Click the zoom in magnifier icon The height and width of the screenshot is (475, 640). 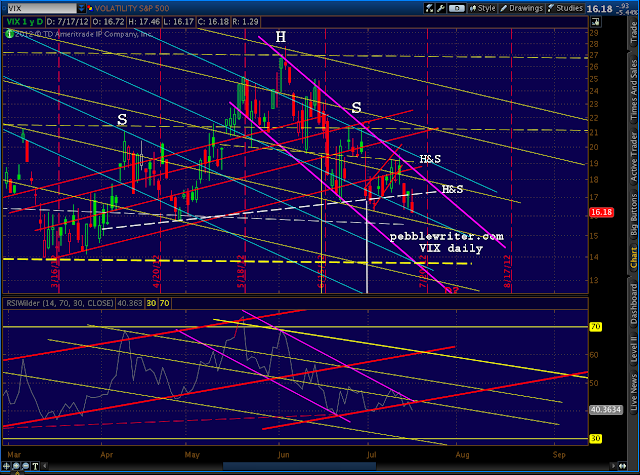pyautogui.click(x=16, y=466)
